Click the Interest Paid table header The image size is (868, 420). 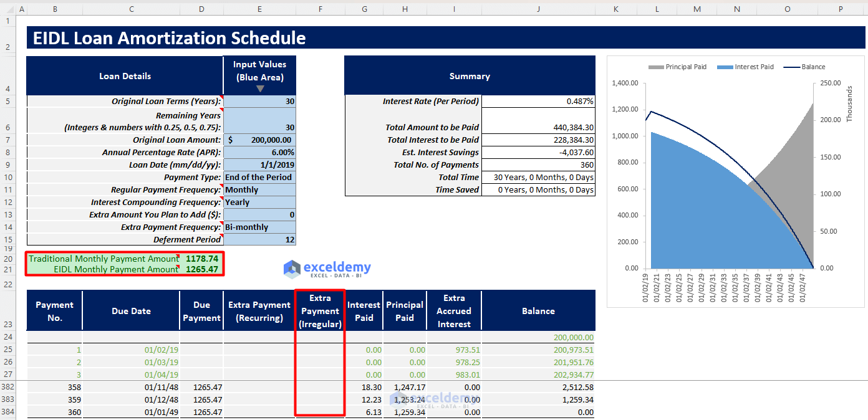pyautogui.click(x=364, y=311)
